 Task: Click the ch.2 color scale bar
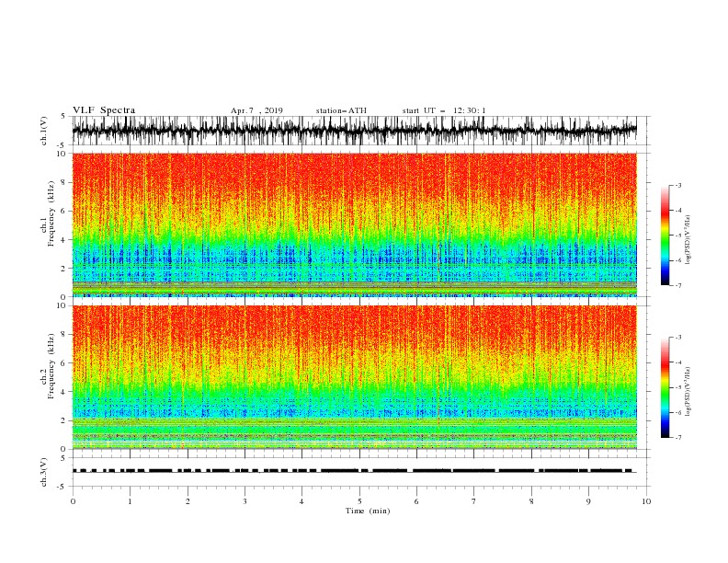(665, 387)
